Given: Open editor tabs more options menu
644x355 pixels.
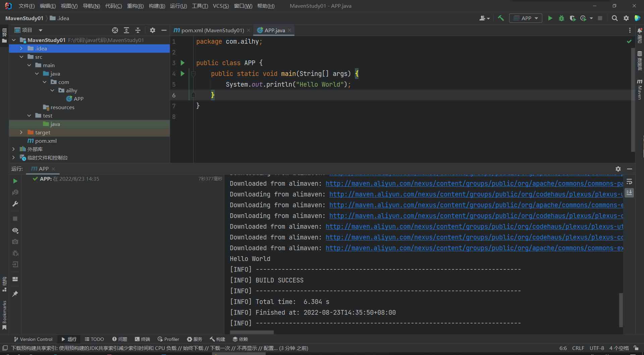Looking at the screenshot, I should click(630, 30).
